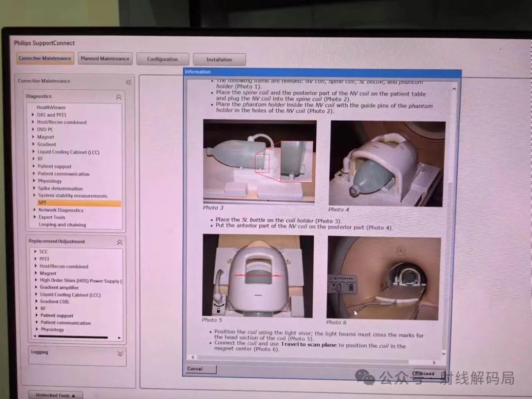Click the Photo 3 bottle image
This screenshot has width=532, height=399.
pyautogui.click(x=260, y=161)
